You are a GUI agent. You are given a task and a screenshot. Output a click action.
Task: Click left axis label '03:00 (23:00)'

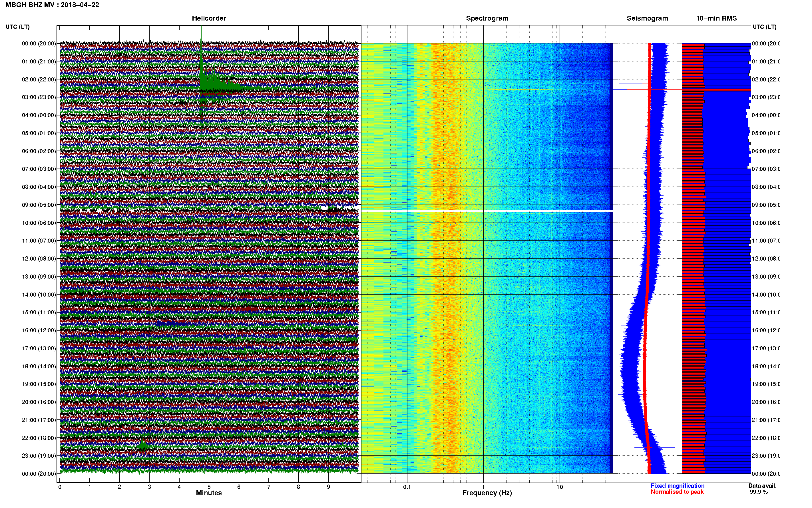pos(39,97)
